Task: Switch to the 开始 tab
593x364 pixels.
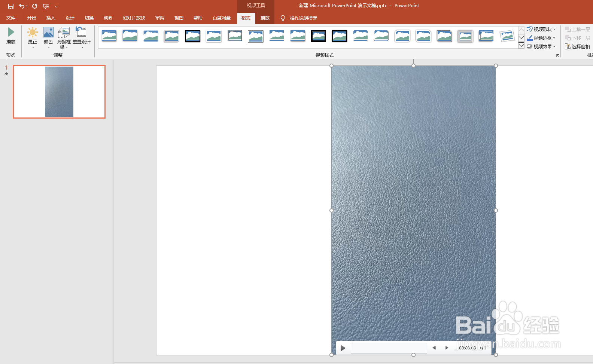Action: pos(32,18)
